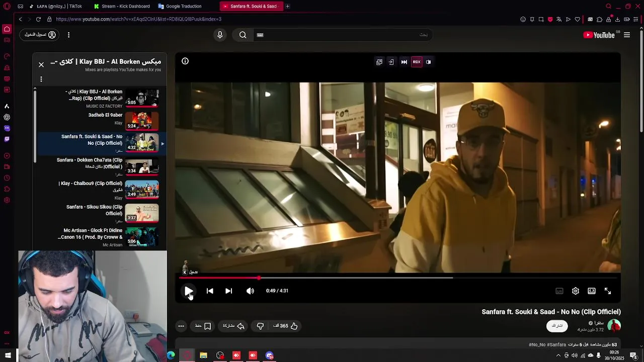
Task: Add page to bookmarks heart icon
Action: click(577, 19)
